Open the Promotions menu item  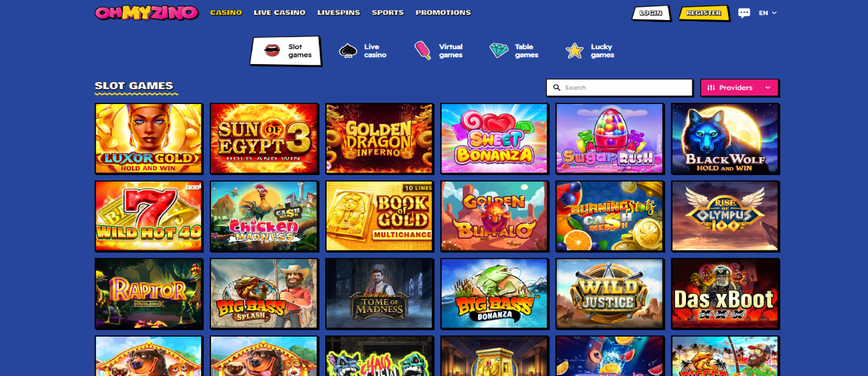click(443, 12)
